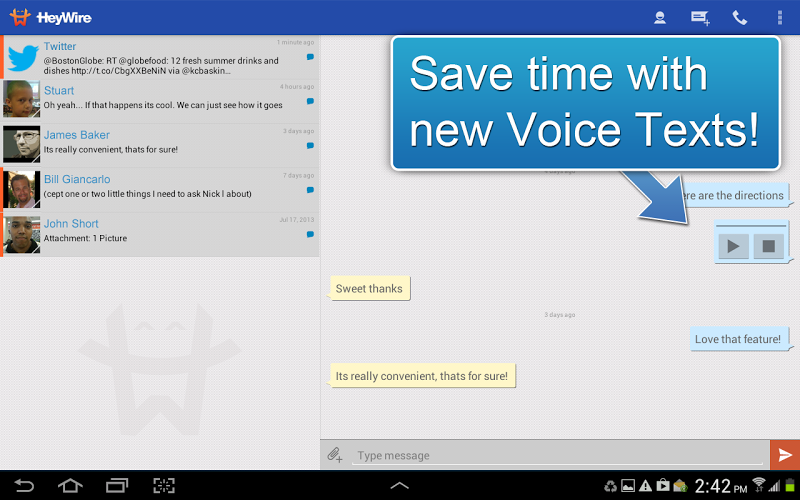Tap the chat bubble icon in John Short's row
The image size is (800, 500).
pos(310,235)
